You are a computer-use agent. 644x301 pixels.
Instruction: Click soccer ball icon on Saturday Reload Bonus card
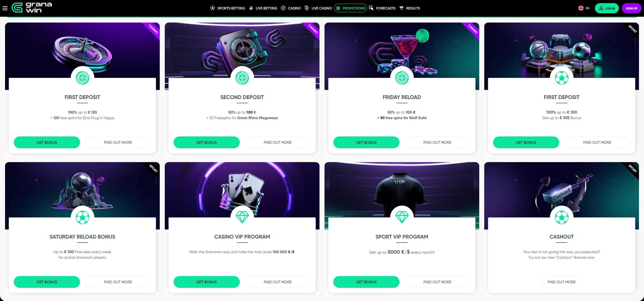point(82,217)
